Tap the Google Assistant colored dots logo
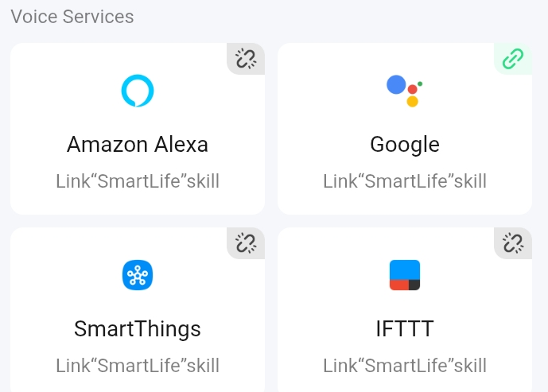Viewport: 548px width, 392px height. (x=404, y=90)
